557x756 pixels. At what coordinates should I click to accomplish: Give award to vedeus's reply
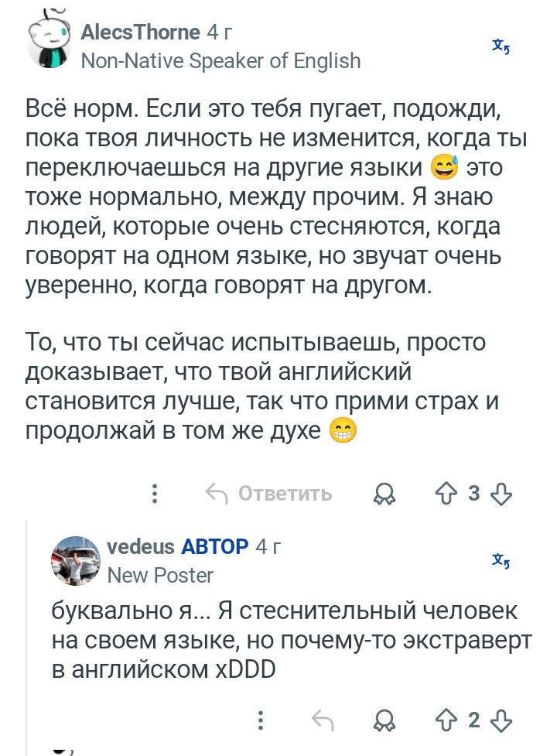384,720
